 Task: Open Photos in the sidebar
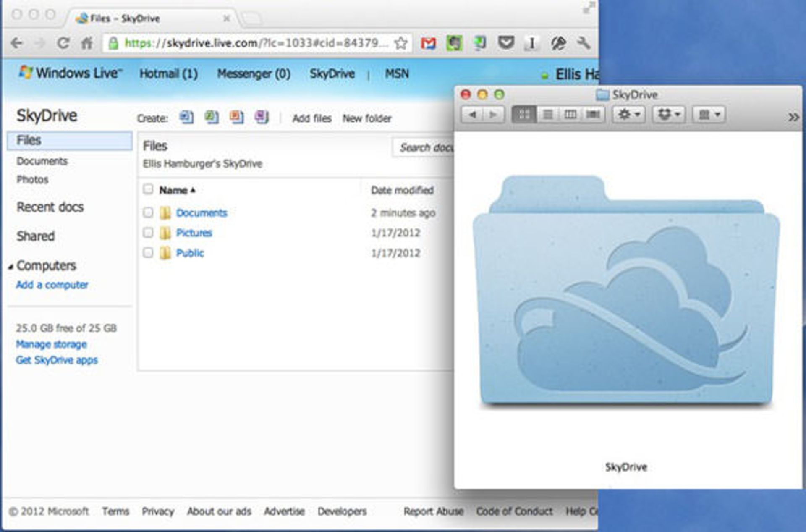point(32,180)
